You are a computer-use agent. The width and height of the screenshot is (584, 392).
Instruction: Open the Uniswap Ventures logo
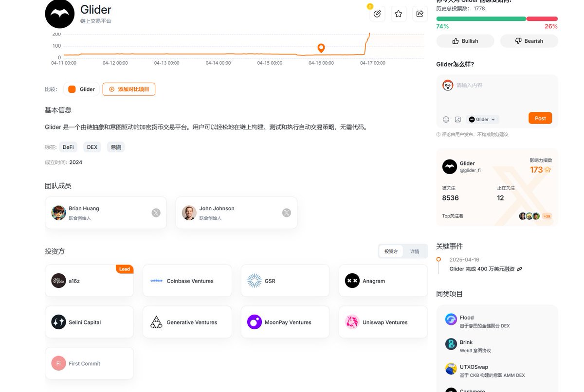(x=352, y=322)
